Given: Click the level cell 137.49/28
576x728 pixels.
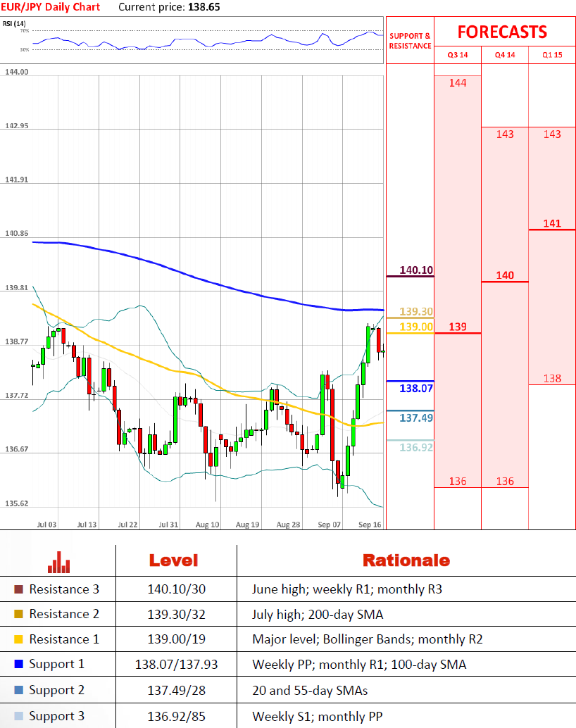Looking at the screenshot, I should pos(177,691).
